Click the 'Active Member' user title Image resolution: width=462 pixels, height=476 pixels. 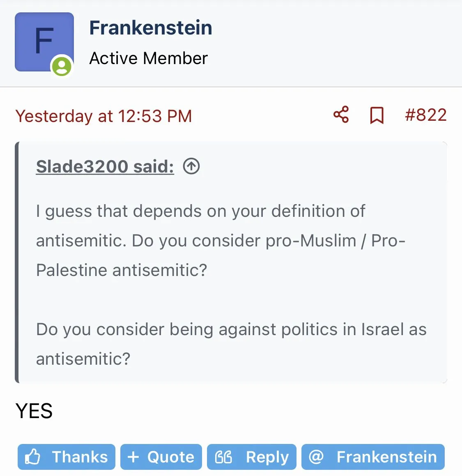(148, 58)
